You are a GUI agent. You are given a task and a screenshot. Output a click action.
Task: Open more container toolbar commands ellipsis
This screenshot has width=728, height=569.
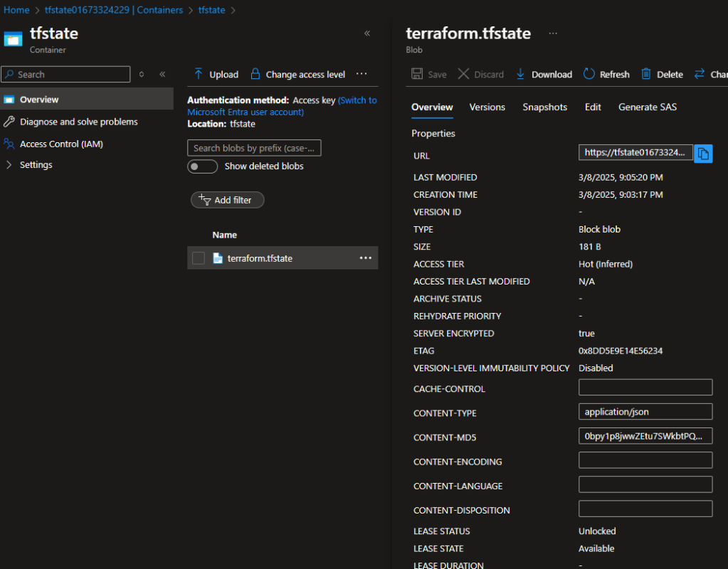tap(362, 74)
